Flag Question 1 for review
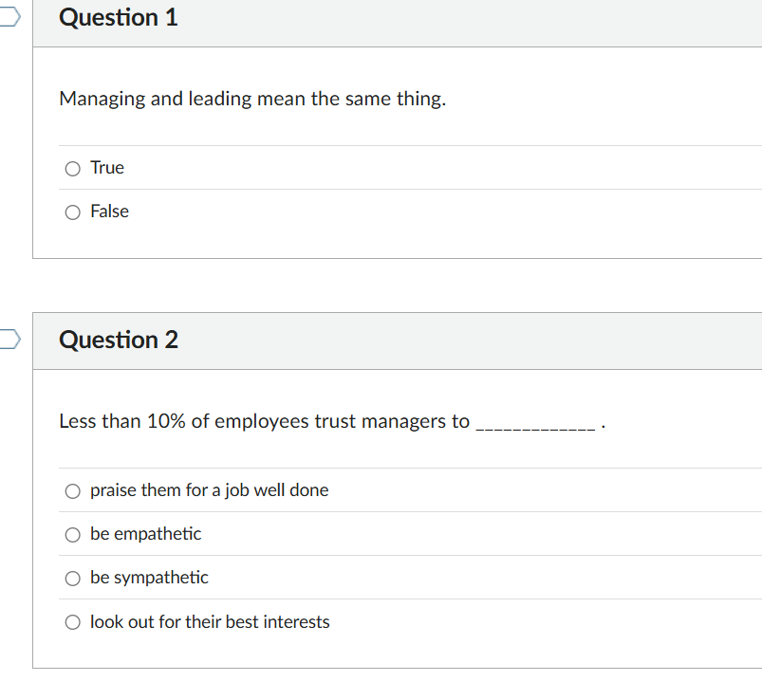The height and width of the screenshot is (700, 762). pyautogui.click(x=8, y=15)
